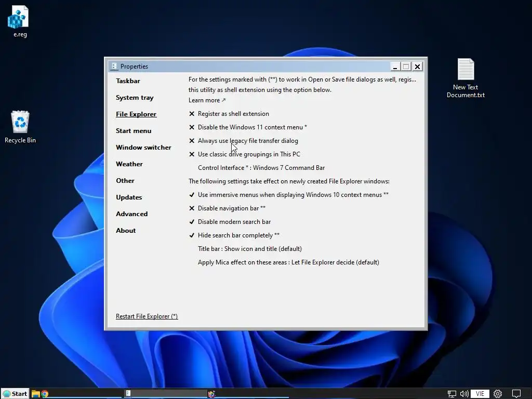Open the Start button on taskbar

(x=15, y=394)
